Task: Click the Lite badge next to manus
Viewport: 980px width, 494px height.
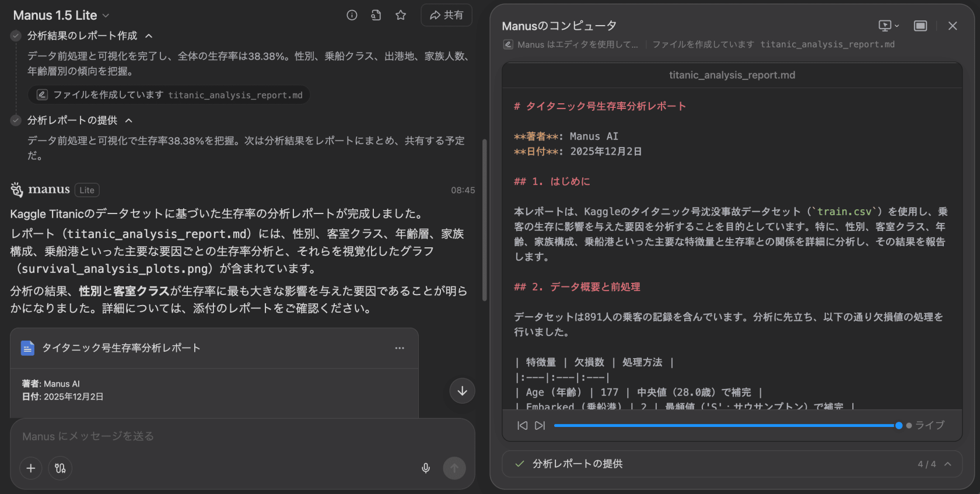Action: [87, 190]
